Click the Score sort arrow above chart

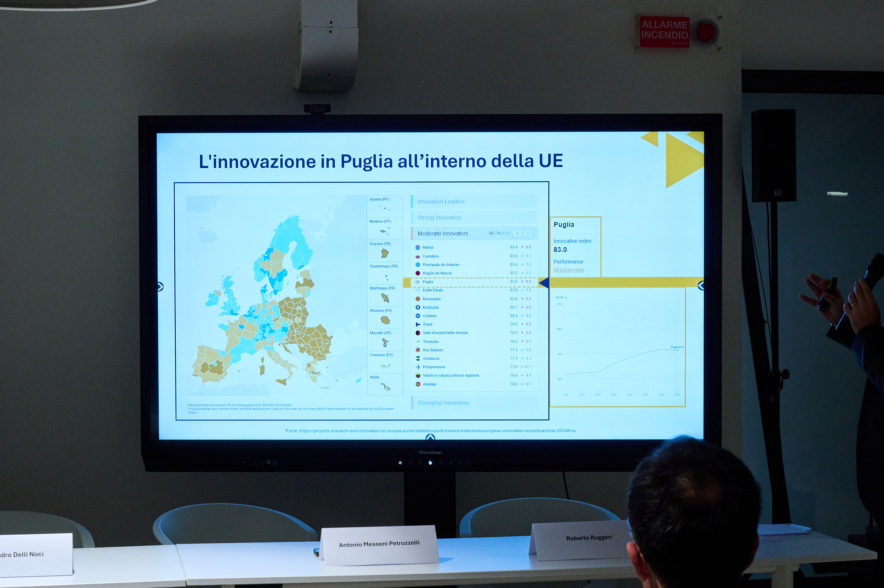(565, 297)
